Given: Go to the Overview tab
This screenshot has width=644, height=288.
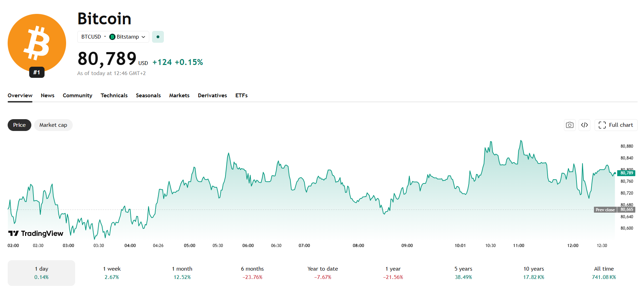Looking at the screenshot, I should pos(20,96).
